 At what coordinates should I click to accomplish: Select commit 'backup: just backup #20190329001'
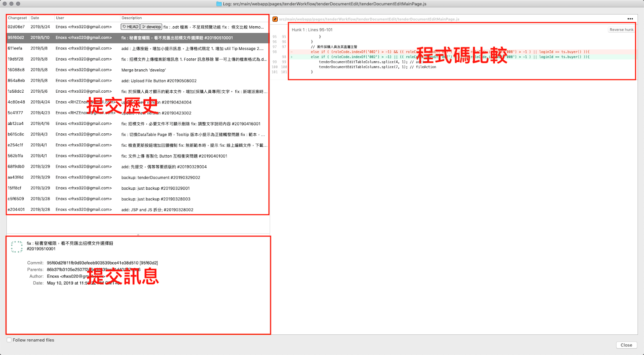(x=138, y=188)
